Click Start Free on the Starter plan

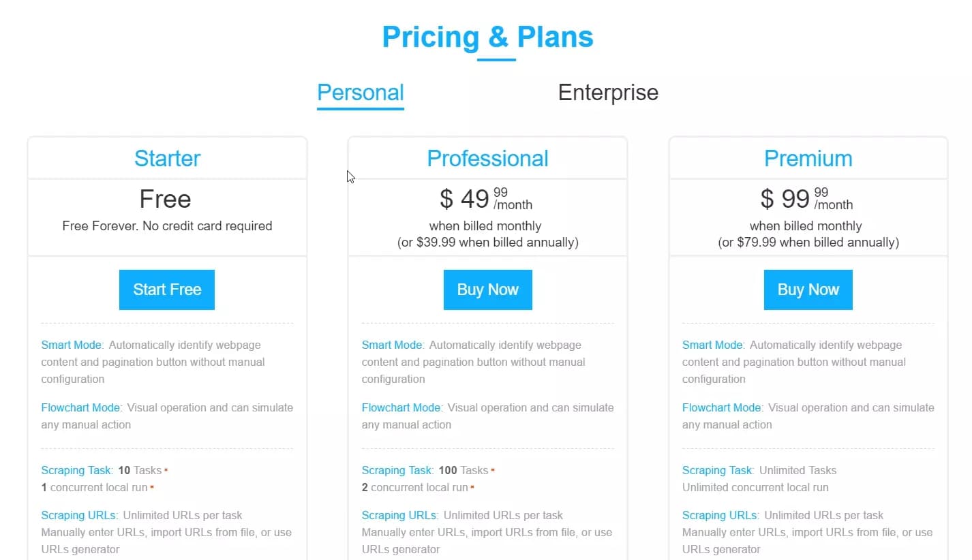pyautogui.click(x=166, y=289)
